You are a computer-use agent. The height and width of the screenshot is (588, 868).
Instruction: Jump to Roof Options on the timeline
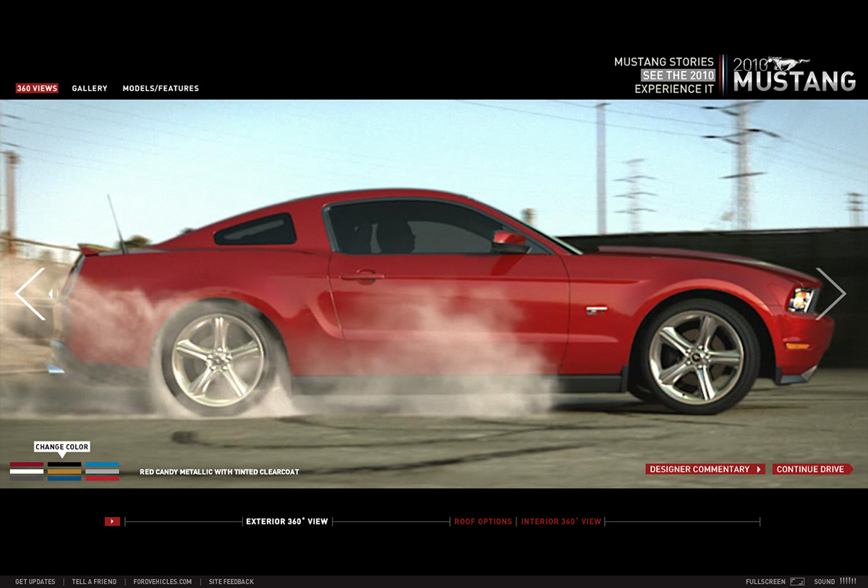coord(483,521)
